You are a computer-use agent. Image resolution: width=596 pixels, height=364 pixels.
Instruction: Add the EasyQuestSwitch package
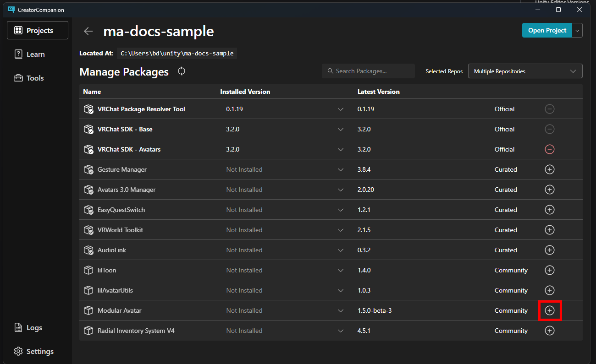549,210
